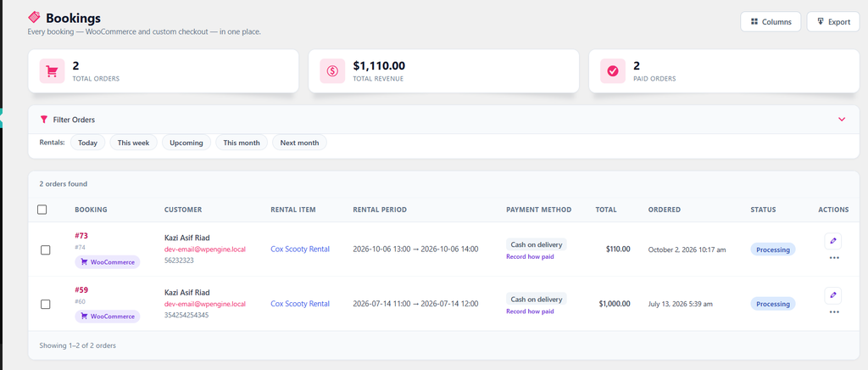The image size is (868, 370).
Task: Filter rentals by This week
Action: tap(133, 143)
